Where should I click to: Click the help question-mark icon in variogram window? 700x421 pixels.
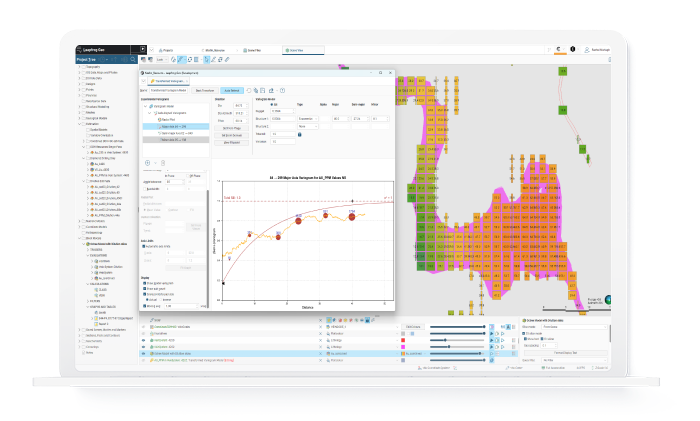point(282,91)
